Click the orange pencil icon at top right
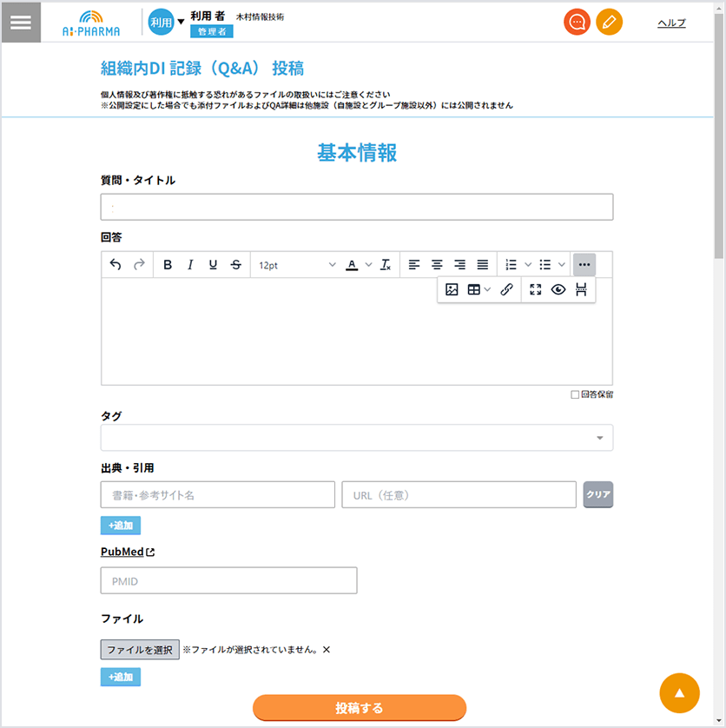Viewport: 726px width, 728px height. (610, 22)
